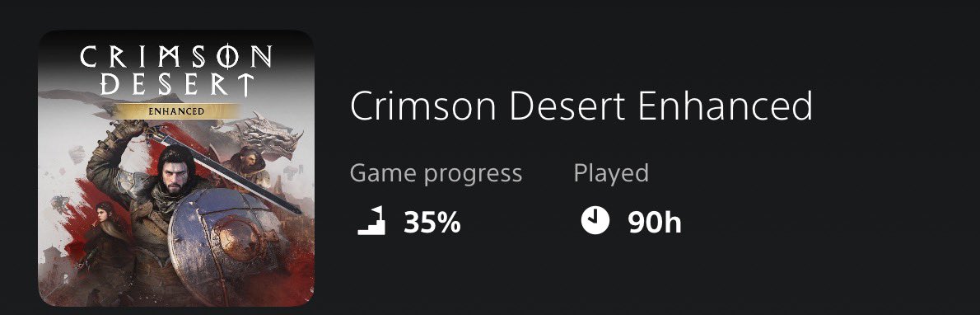Select the 35% progress value

coord(432,223)
